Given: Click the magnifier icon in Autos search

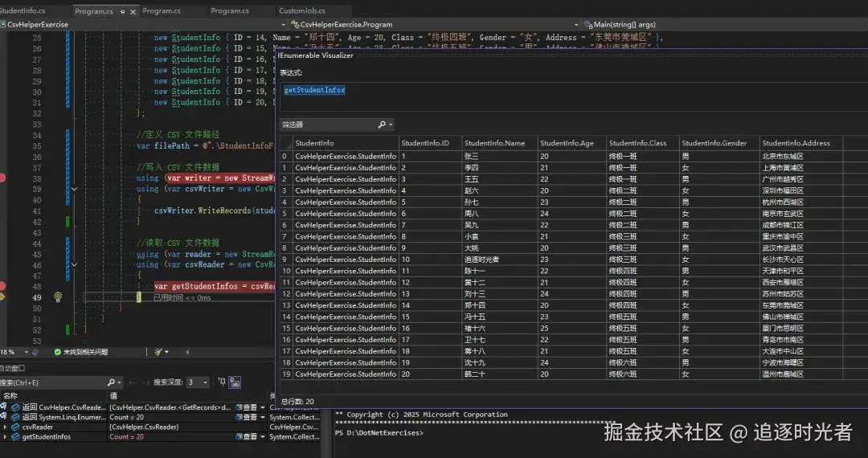Looking at the screenshot, I should (111, 382).
